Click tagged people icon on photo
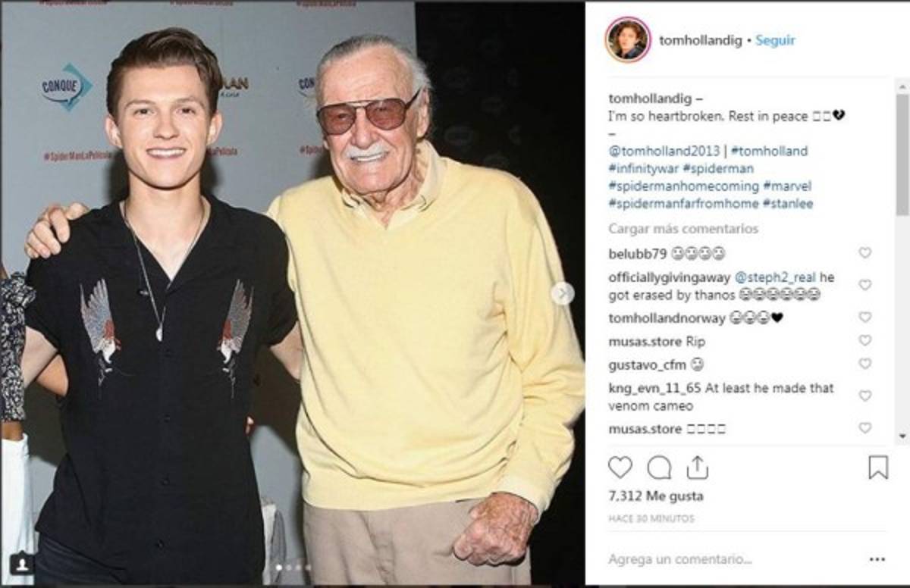Screen dimensions: 910x588 click(x=23, y=564)
